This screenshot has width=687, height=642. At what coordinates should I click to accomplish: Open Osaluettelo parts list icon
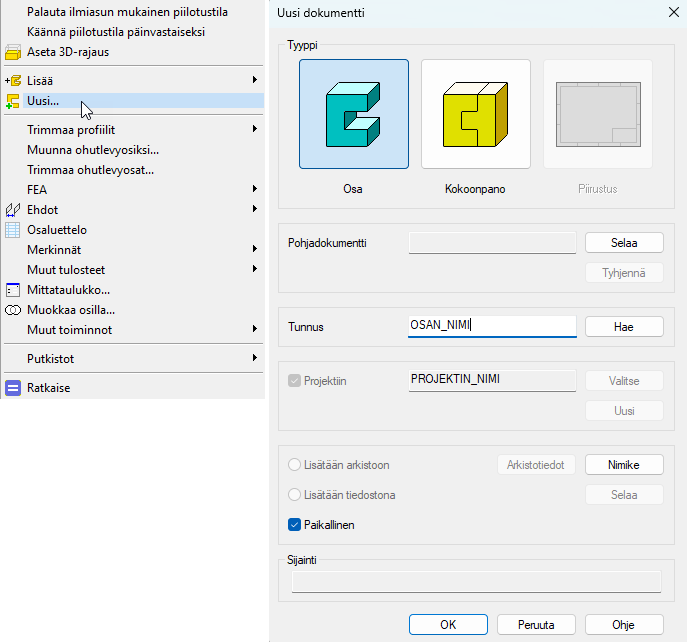(x=13, y=230)
